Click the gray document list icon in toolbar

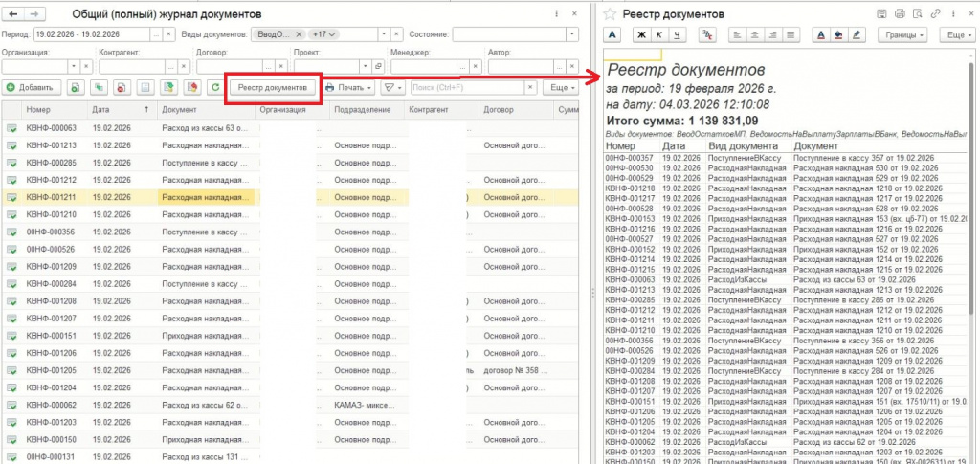click(x=145, y=88)
